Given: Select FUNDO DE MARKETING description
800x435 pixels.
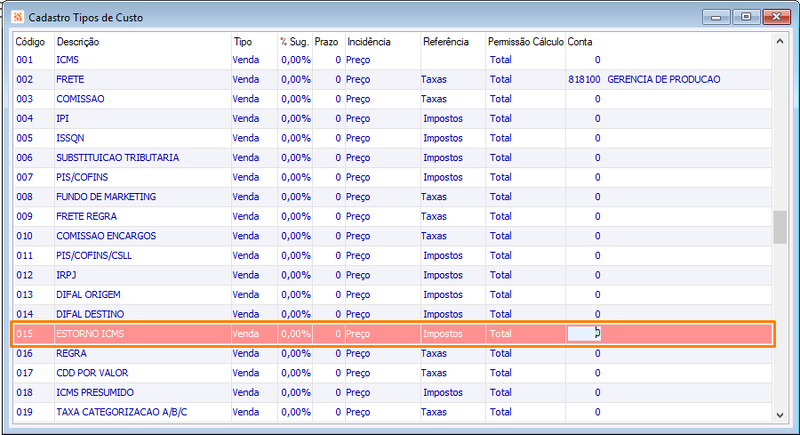Looking at the screenshot, I should coord(106,197).
